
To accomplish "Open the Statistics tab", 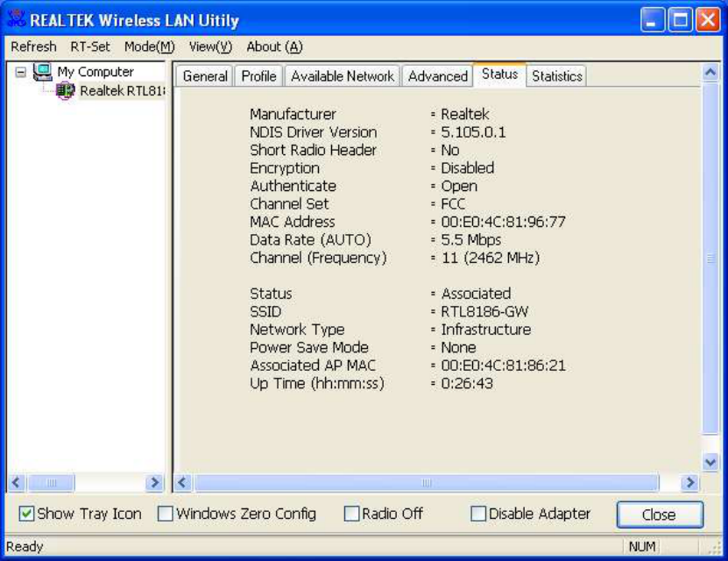I will (x=556, y=75).
